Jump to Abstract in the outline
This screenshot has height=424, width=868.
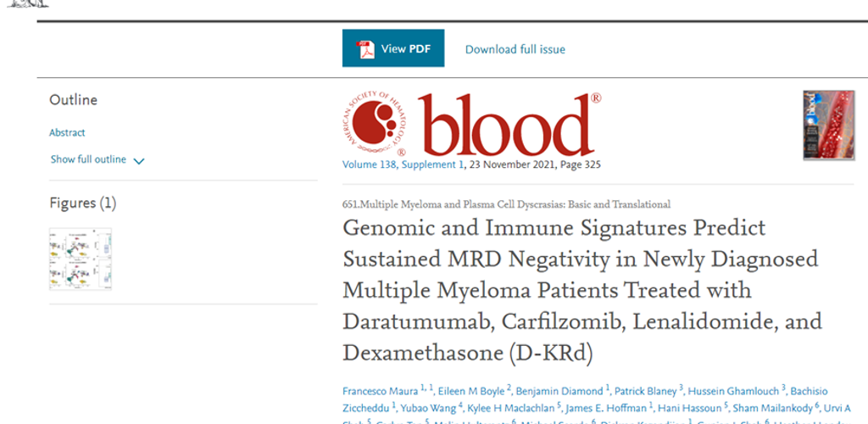pyautogui.click(x=67, y=132)
